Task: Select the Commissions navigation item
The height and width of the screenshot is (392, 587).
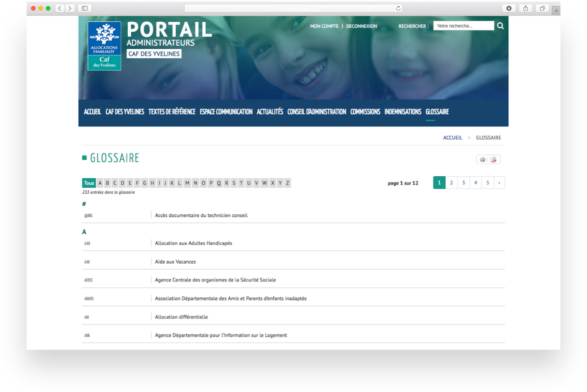Action: pos(365,112)
